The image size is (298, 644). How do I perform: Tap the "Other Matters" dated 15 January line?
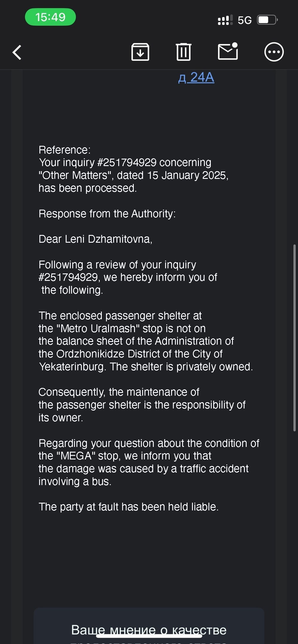pos(133,175)
